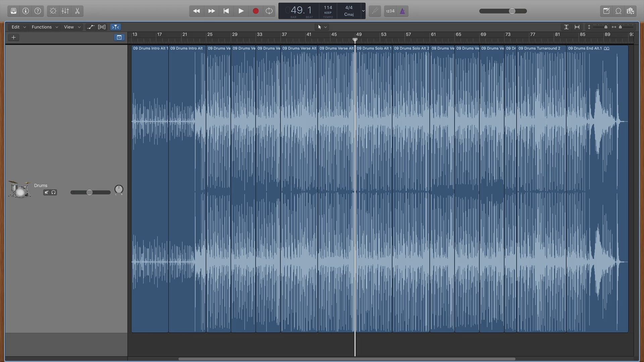Open the scissors Editors icon
644x362 pixels.
tap(77, 11)
